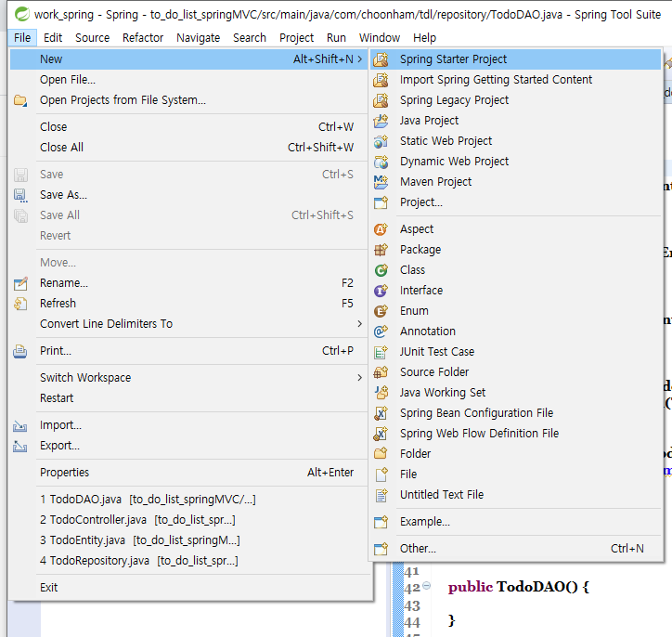Reopen recent file 3 TodoEntity.java
Image resolution: width=672 pixels, height=637 pixels.
[188, 540]
